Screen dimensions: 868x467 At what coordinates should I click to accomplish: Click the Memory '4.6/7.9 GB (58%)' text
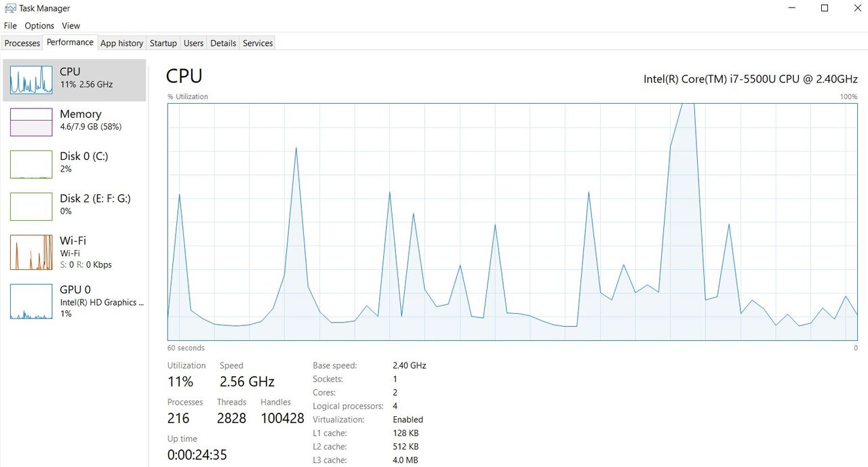tap(91, 127)
